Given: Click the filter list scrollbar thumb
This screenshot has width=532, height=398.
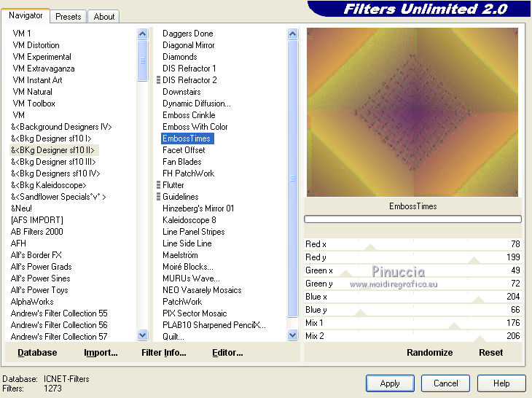Looking at the screenshot, I should tap(292, 179).
